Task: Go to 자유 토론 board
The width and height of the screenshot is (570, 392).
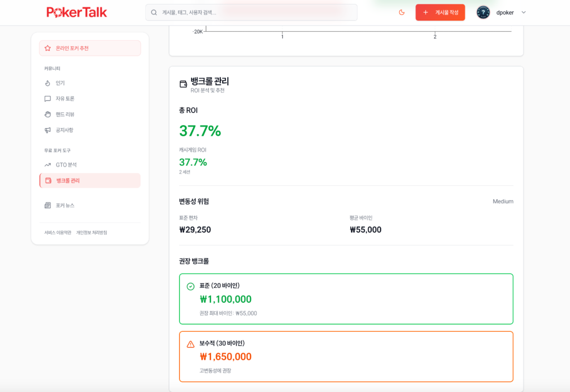Action: pyautogui.click(x=90, y=99)
